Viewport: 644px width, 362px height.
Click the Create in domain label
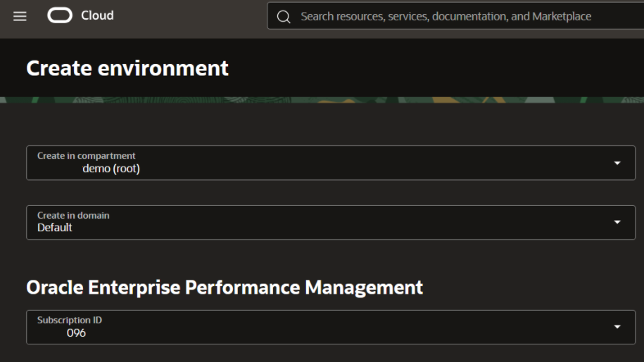pyautogui.click(x=73, y=215)
